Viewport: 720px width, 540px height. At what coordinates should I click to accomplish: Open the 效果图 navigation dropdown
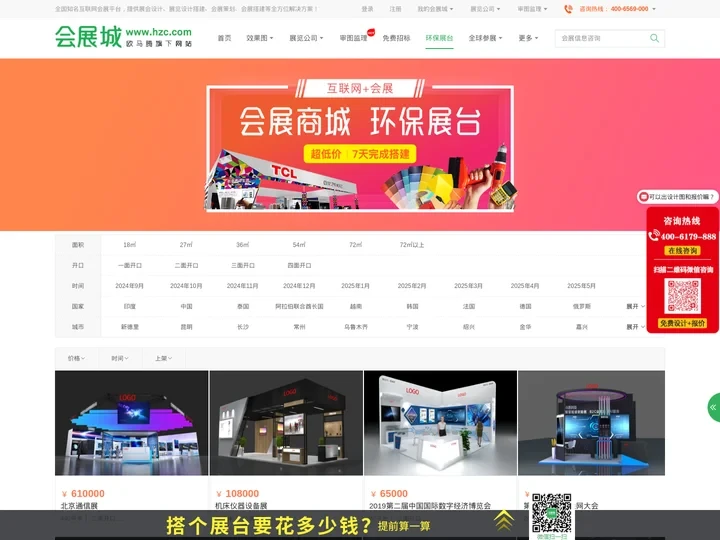[x=259, y=38]
